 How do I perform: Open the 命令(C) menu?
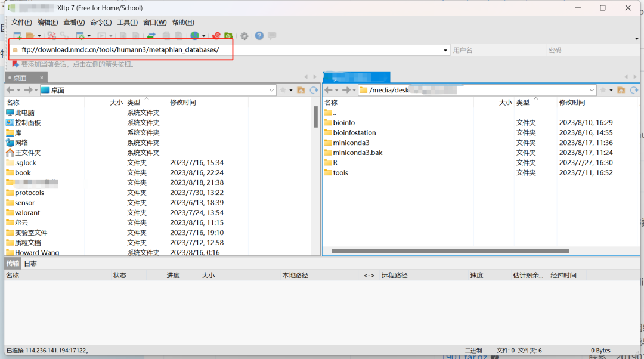coord(101,22)
